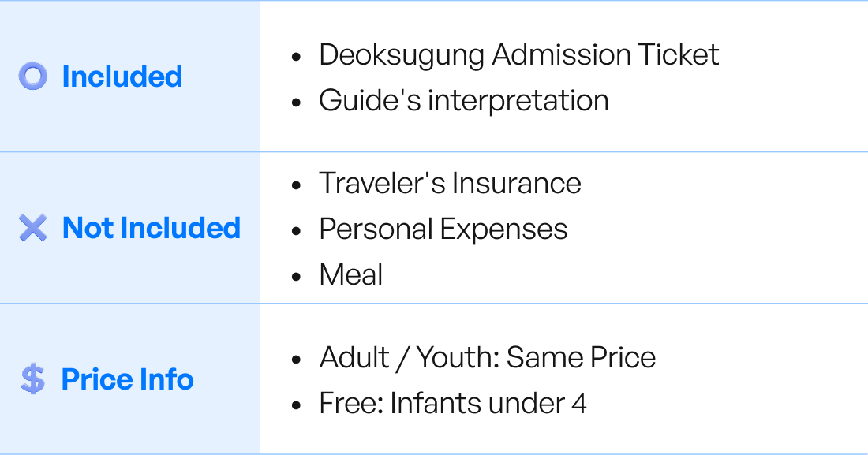Click bullet before Personal Expenses
This screenshot has height=455, width=868.
[296, 231]
